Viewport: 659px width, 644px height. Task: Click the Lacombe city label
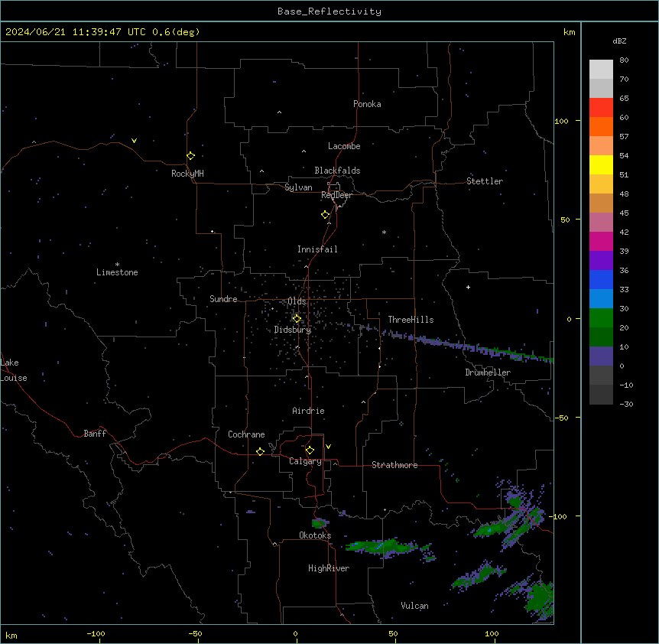pos(344,146)
